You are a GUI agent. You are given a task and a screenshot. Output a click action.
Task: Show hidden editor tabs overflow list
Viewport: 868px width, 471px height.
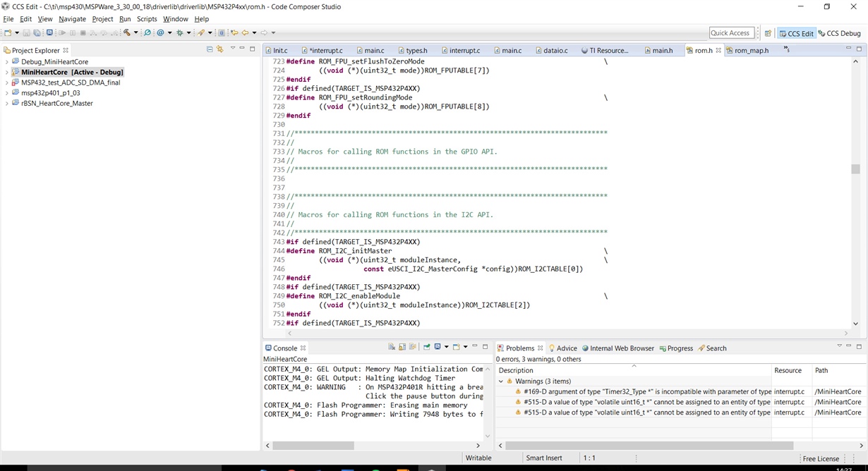tap(786, 49)
